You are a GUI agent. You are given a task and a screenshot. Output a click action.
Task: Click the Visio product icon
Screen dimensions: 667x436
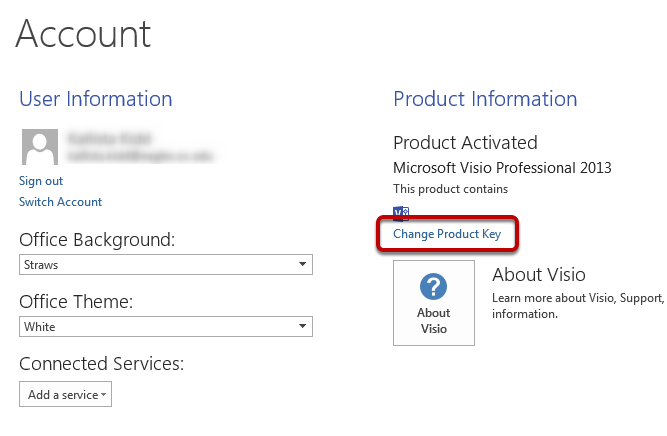401,213
